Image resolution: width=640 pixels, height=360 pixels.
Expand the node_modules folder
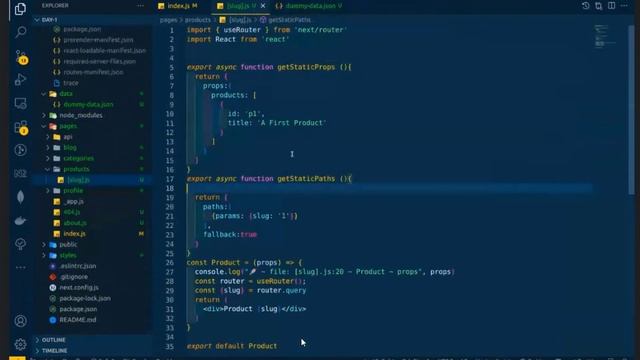[81, 115]
